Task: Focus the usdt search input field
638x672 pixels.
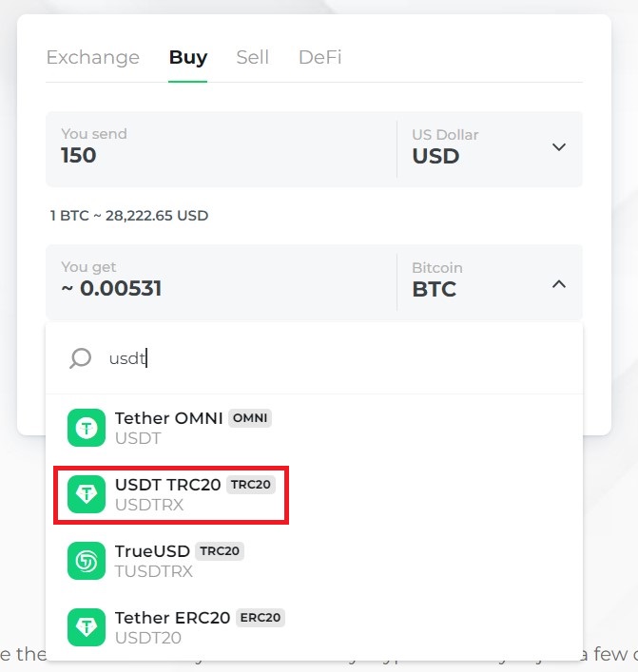Action: pyautogui.click(x=333, y=358)
